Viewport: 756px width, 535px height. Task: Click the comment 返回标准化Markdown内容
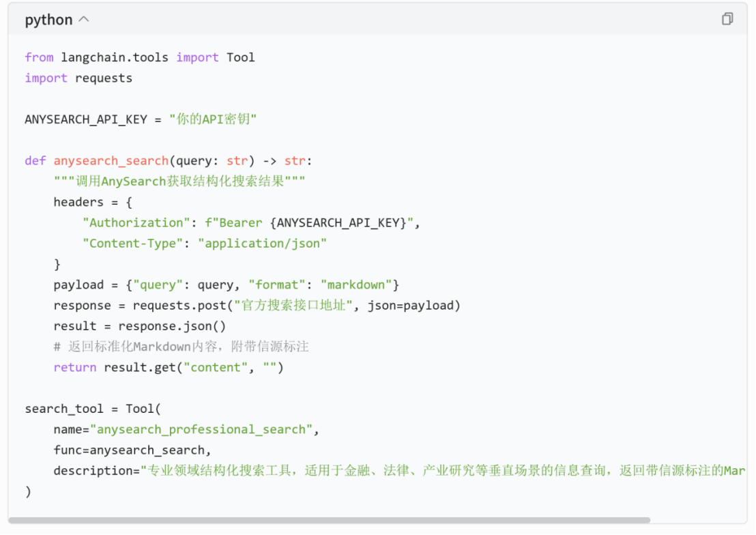[181, 347]
